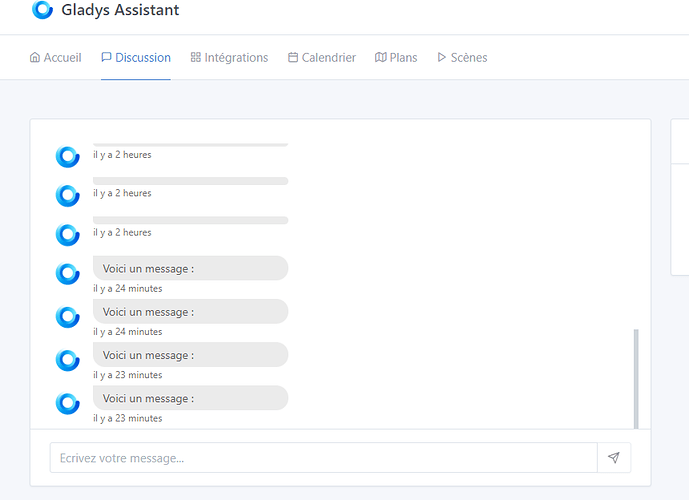Click the Gladys Assistant logo icon

(x=42, y=10)
